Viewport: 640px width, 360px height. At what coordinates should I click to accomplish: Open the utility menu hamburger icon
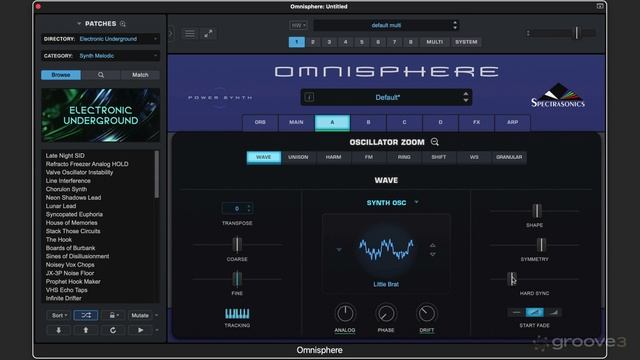click(x=190, y=34)
